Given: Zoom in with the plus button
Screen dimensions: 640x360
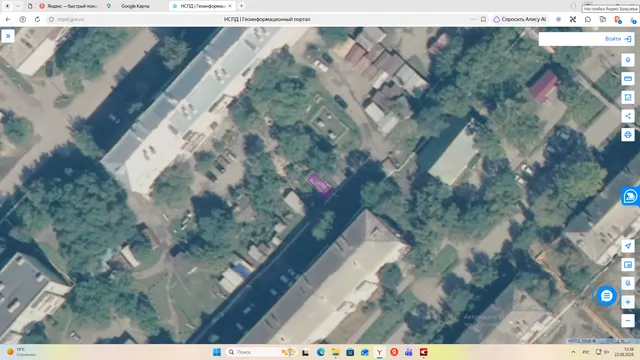Looking at the screenshot, I should coord(628,302).
